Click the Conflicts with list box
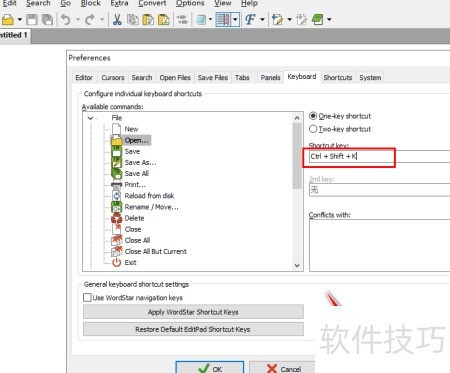450x373 pixels. [x=379, y=246]
